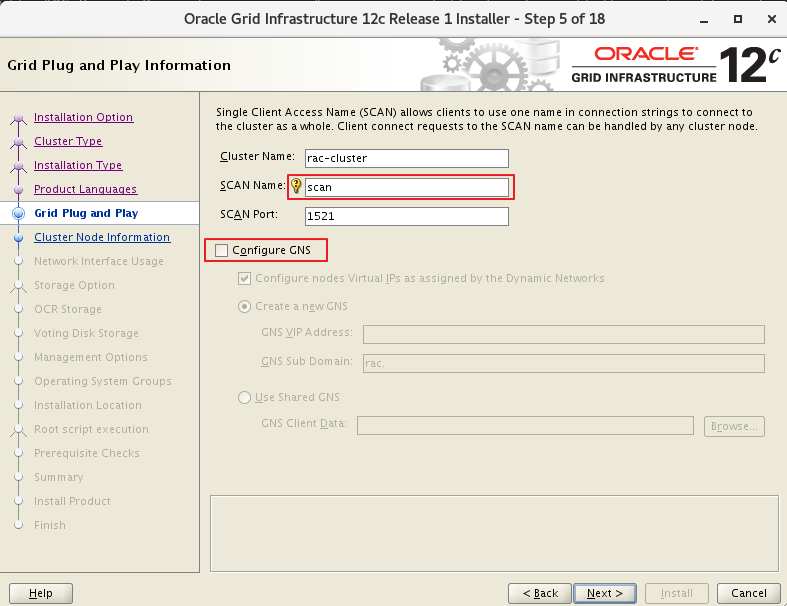The image size is (787, 606).
Task: Open Help for this installer page
Action: point(41,593)
